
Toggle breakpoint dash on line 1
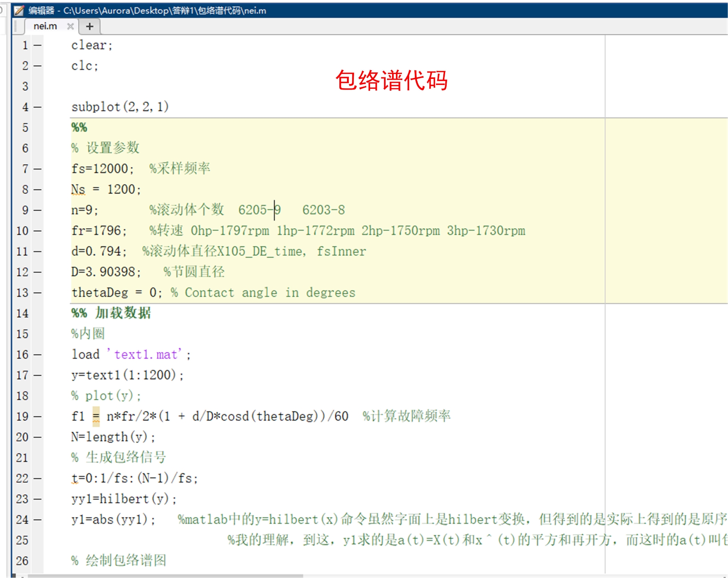[37, 45]
